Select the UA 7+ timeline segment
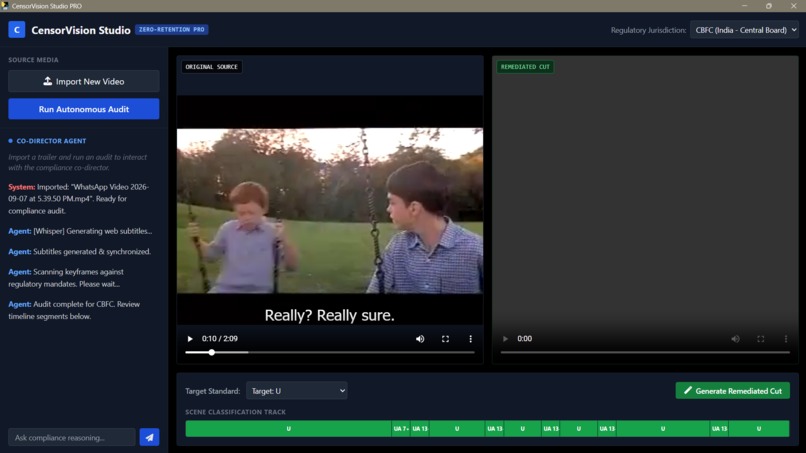Viewport: 806px width, 453px height. 401,428
